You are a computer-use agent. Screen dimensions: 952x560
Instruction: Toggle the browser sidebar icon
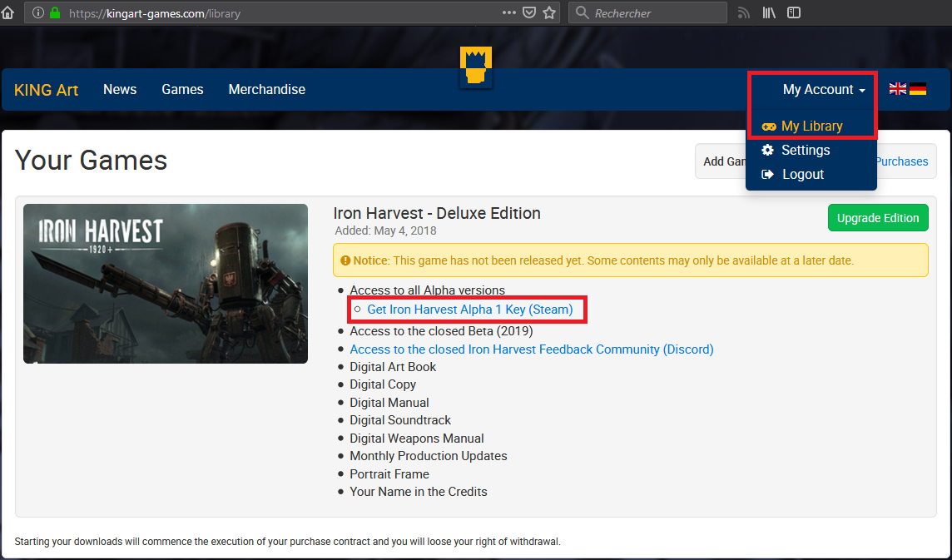pyautogui.click(x=794, y=12)
